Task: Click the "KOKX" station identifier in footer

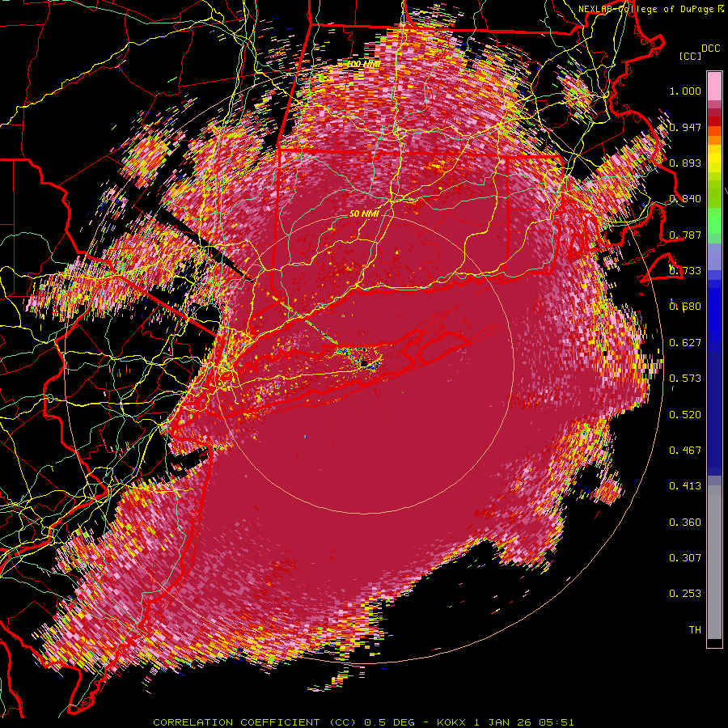Action: (451, 722)
